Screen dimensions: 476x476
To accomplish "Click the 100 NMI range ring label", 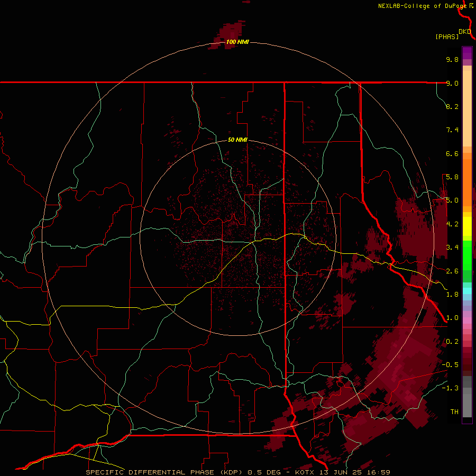I will 237,42.
